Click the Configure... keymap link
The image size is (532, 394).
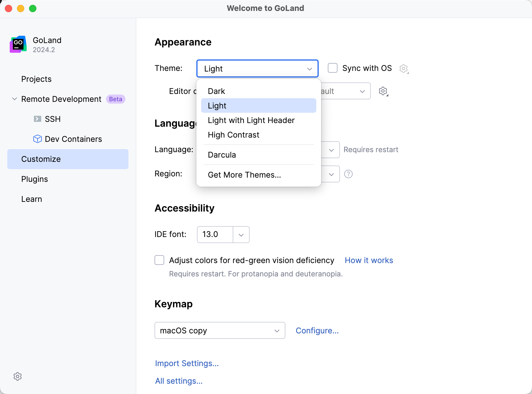point(317,330)
